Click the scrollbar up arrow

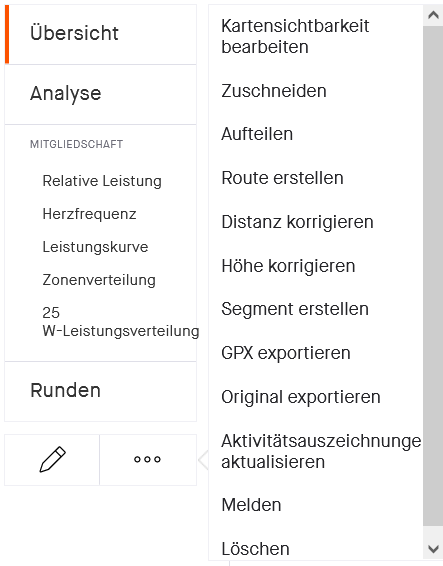[433, 15]
